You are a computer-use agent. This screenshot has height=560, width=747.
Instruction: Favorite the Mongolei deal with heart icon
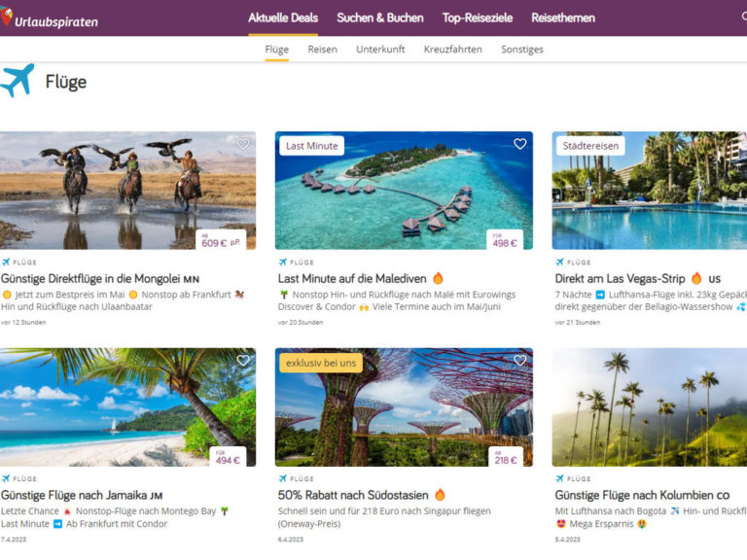pos(243,144)
